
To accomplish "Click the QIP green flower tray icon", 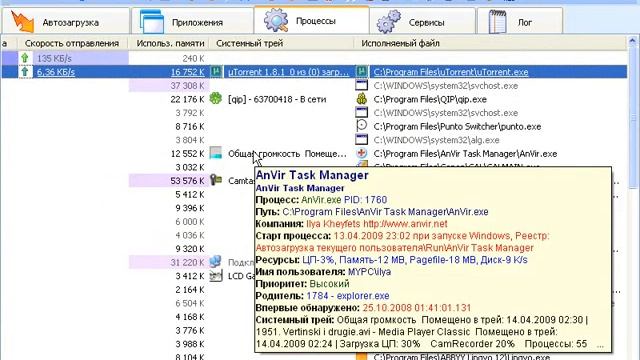I will [x=216, y=98].
